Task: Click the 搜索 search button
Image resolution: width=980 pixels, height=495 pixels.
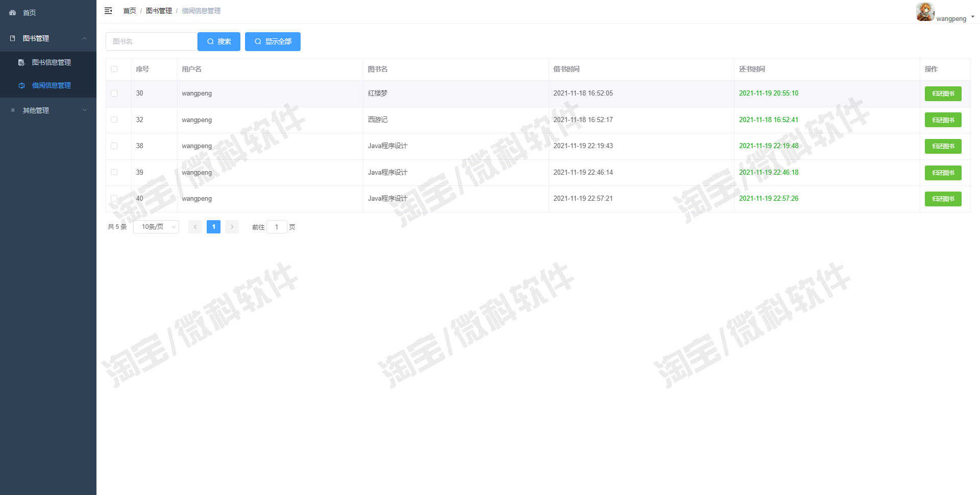Action: click(x=219, y=41)
